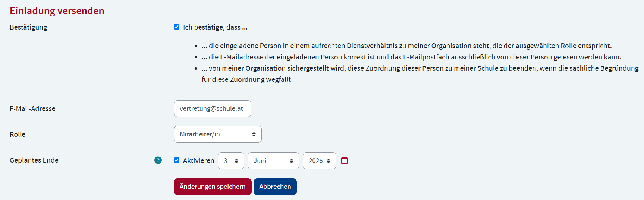Image resolution: width=644 pixels, height=200 pixels.
Task: Click the bullet about E-Mailadresse being korrekt
Action: pos(411,57)
